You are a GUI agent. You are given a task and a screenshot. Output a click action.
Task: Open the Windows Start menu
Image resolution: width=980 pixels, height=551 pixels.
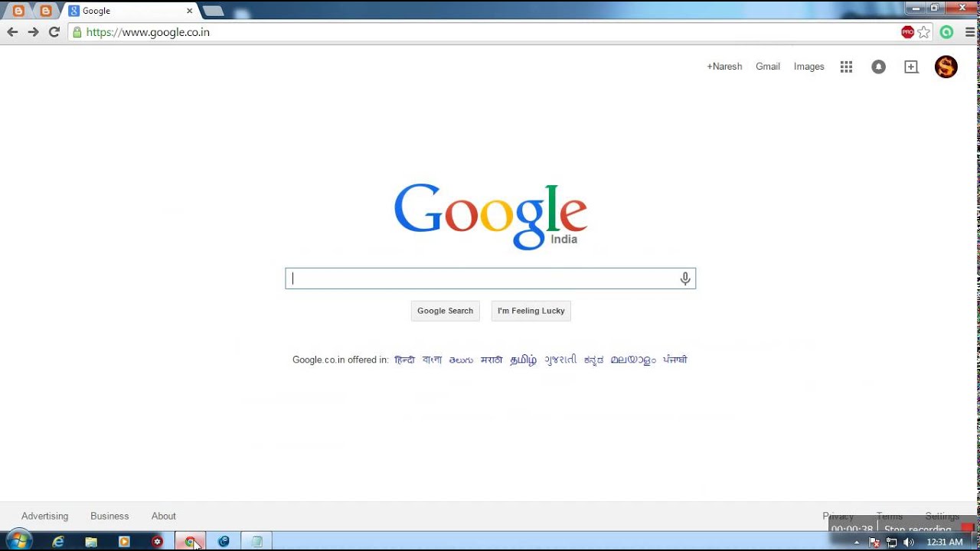point(19,541)
